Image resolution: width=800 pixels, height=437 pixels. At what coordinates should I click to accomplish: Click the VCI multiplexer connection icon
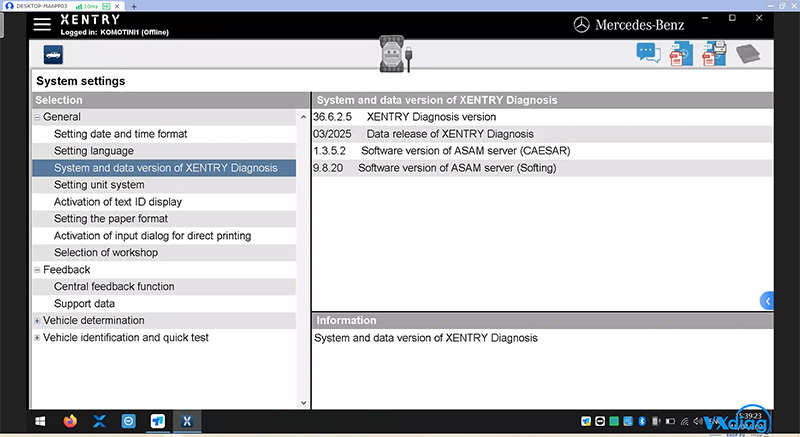(395, 54)
